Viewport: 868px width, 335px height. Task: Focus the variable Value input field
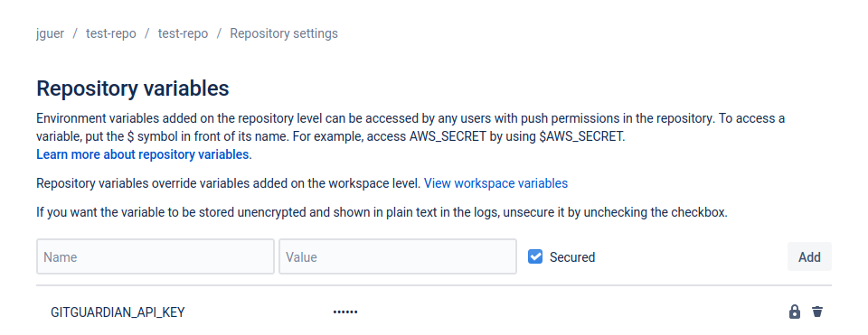click(x=398, y=256)
